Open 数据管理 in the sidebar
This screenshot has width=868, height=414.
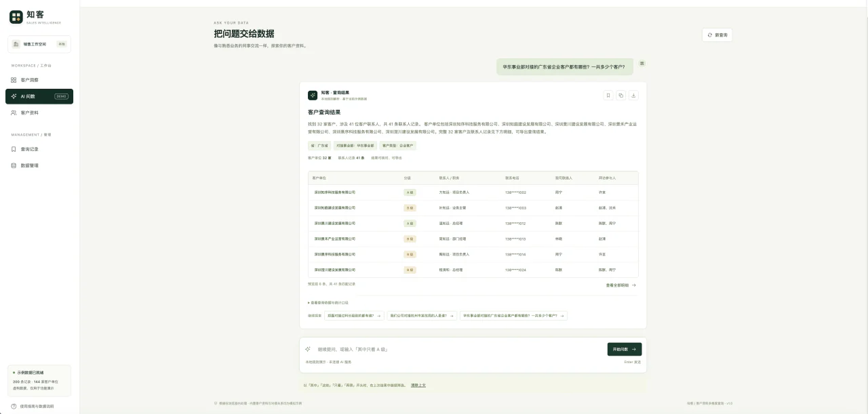coord(39,165)
